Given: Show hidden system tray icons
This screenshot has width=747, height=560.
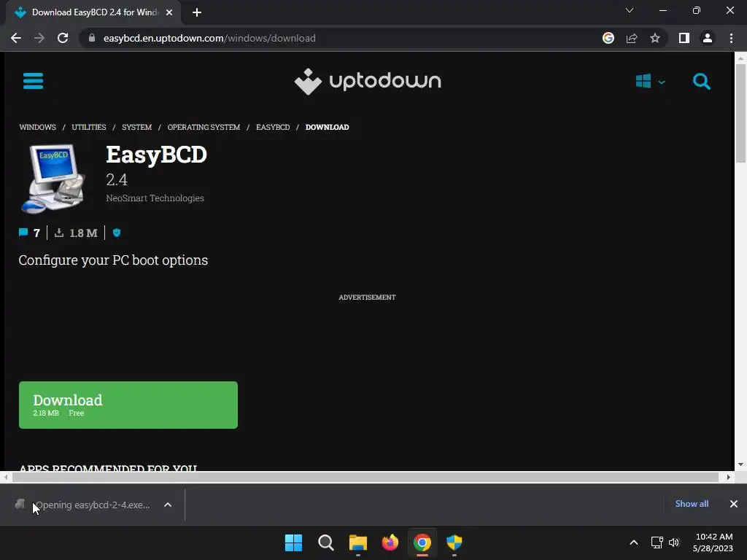Looking at the screenshot, I should tap(634, 542).
